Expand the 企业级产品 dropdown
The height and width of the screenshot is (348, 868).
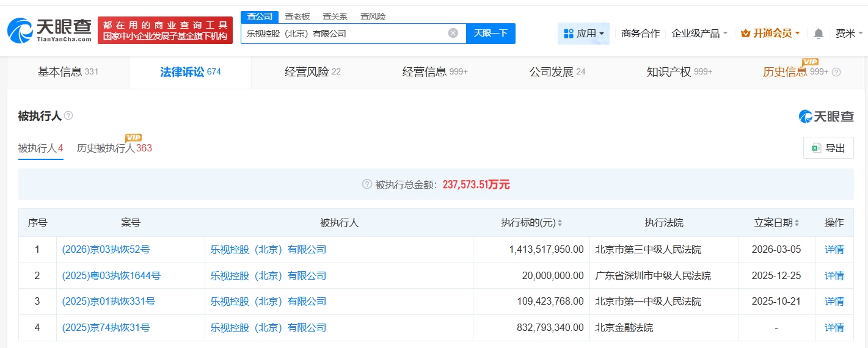click(x=699, y=34)
